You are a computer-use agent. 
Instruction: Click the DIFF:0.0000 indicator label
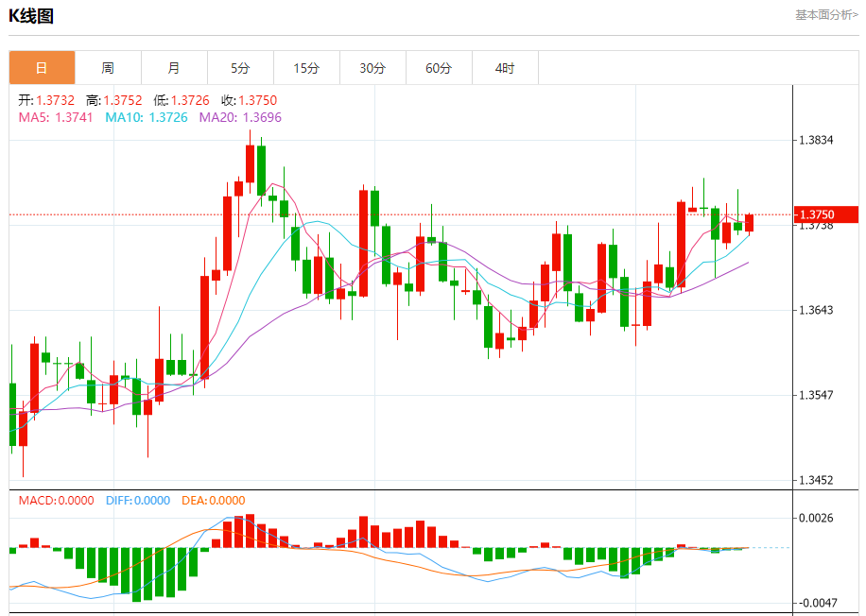tap(137, 501)
